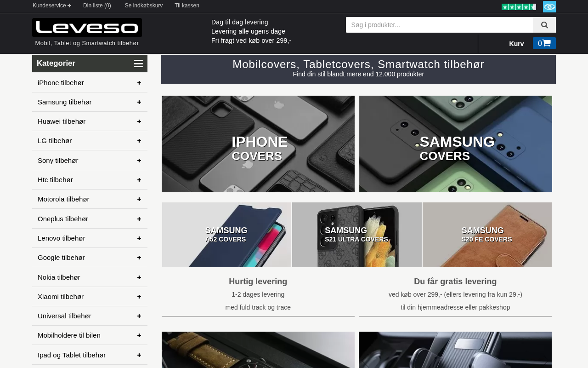Screen dimensions: 588x368
Task: Expand Nokia tilbehør plus icon
Action: pyautogui.click(x=139, y=277)
